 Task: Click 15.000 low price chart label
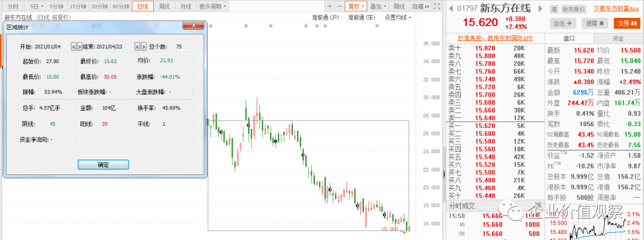pyautogui.click(x=389, y=229)
